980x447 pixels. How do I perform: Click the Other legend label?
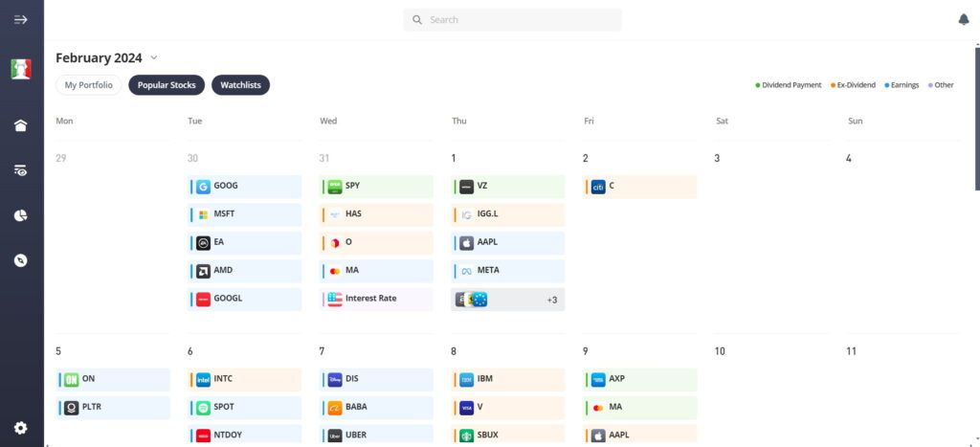tap(942, 85)
